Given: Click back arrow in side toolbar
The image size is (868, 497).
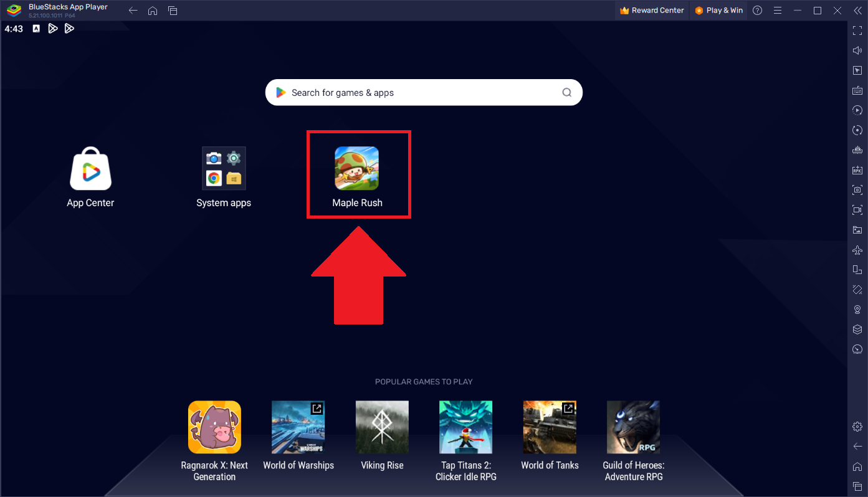Looking at the screenshot, I should 857,447.
